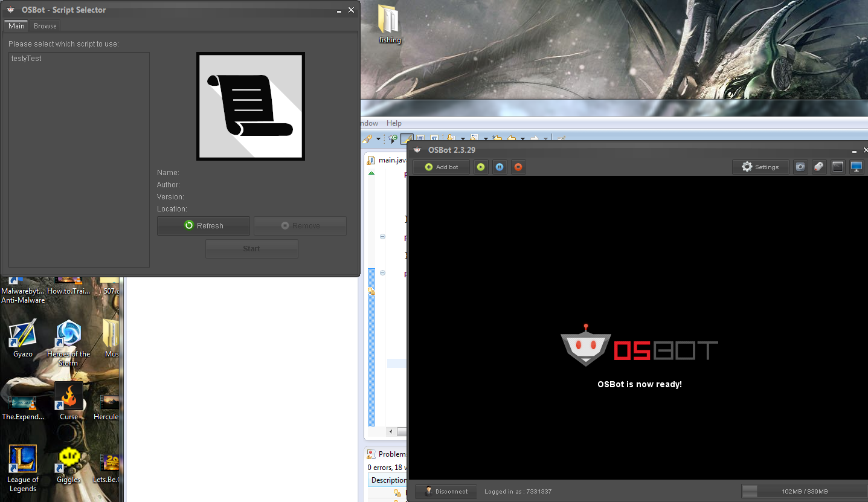Viewport: 868px width, 502px height.
Task: Pause the running script in OSBot toolbar
Action: (500, 167)
